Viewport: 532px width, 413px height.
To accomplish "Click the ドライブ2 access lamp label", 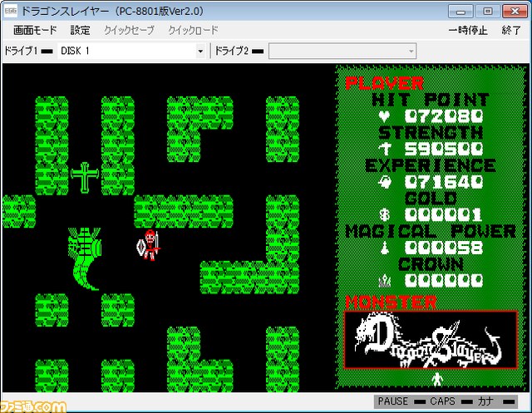I will 239,51.
